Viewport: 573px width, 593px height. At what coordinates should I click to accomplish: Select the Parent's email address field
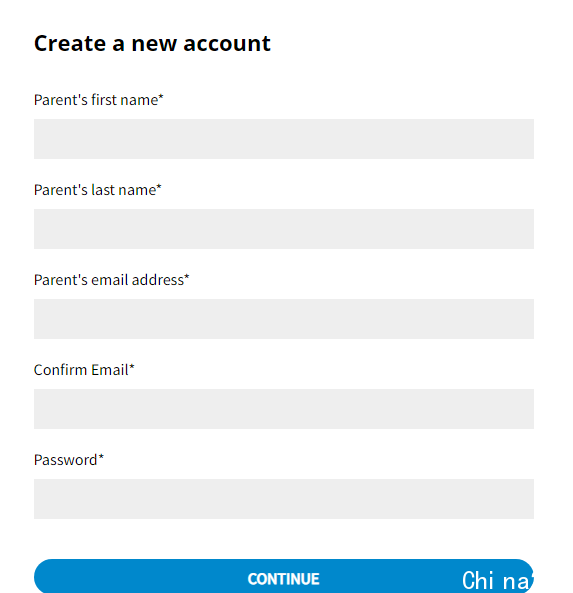(284, 319)
